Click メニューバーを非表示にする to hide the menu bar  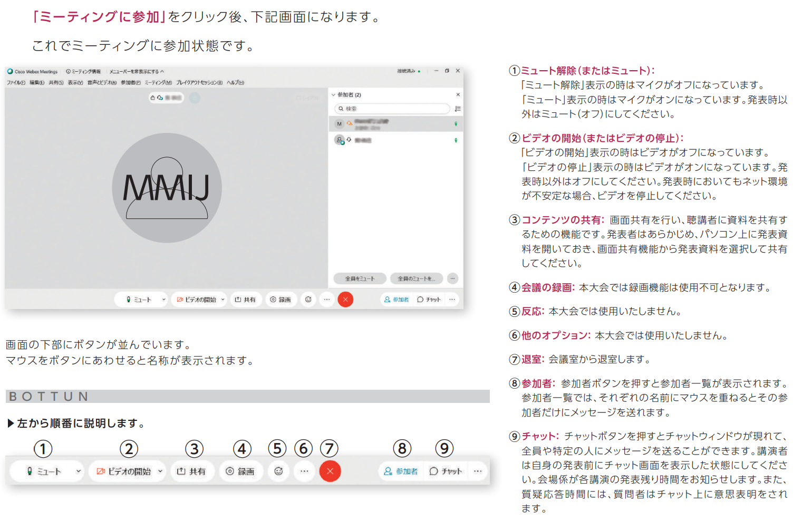[136, 71]
